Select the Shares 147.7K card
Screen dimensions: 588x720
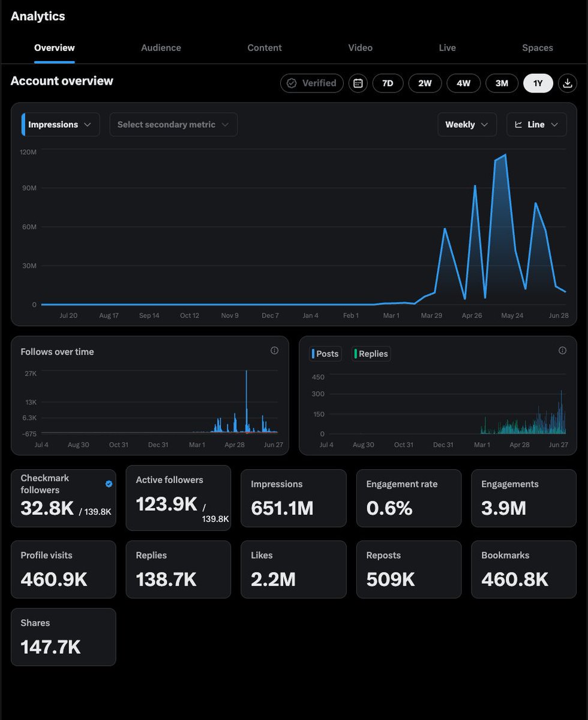coord(64,637)
